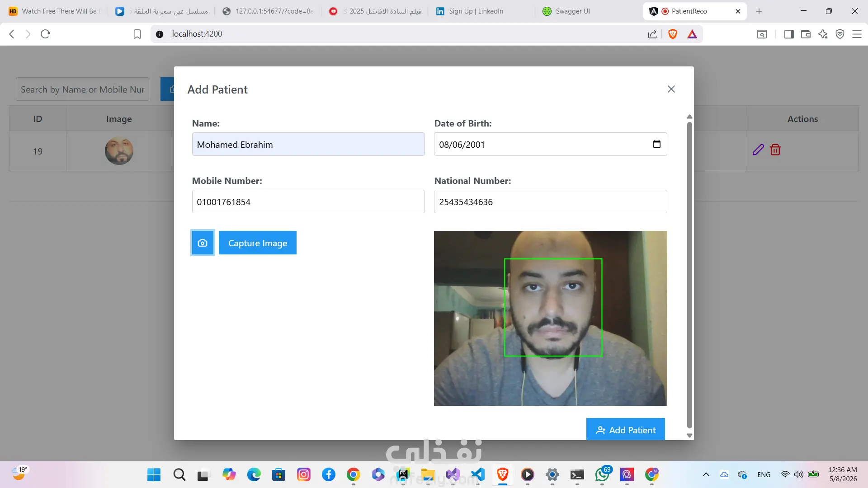The width and height of the screenshot is (868, 488).
Task: Go forward using the browser forward arrow
Action: click(x=28, y=34)
